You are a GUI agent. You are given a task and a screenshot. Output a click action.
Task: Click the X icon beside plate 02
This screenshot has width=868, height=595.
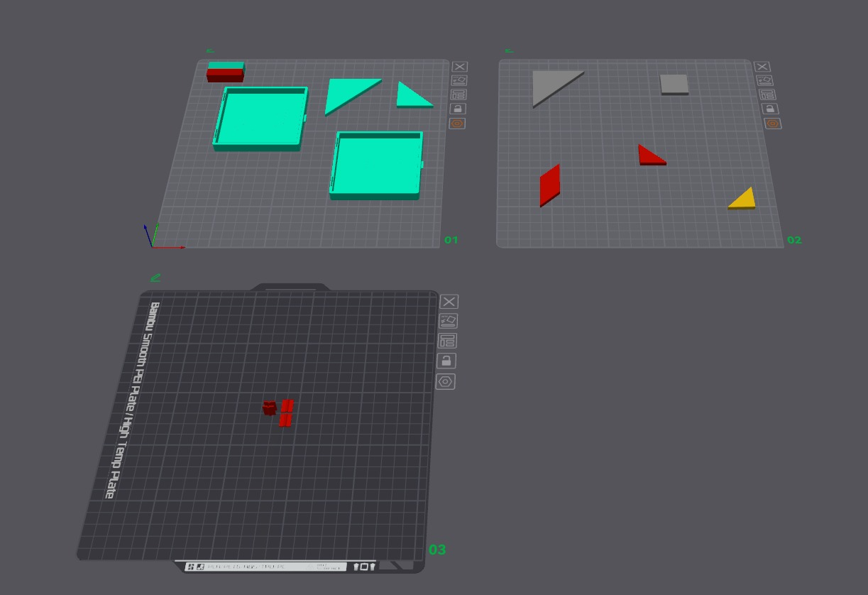pyautogui.click(x=762, y=66)
